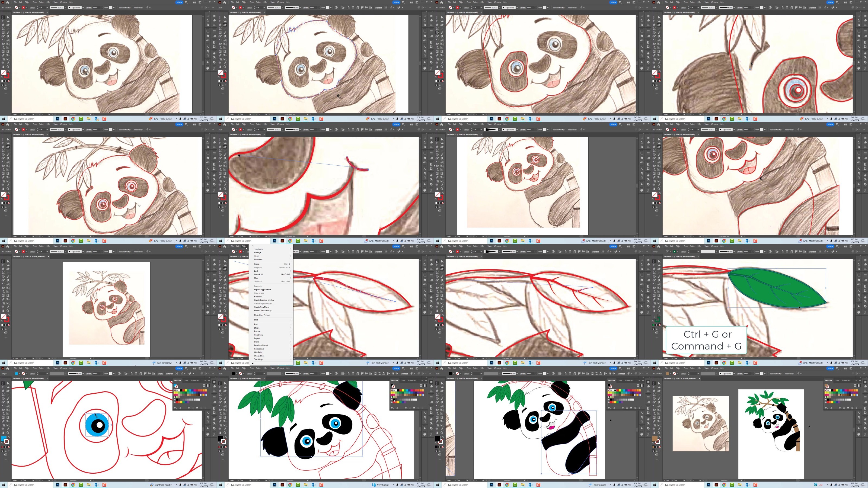
Task: Click Make Pixel Perfect in the Object menu
Action: (262, 315)
